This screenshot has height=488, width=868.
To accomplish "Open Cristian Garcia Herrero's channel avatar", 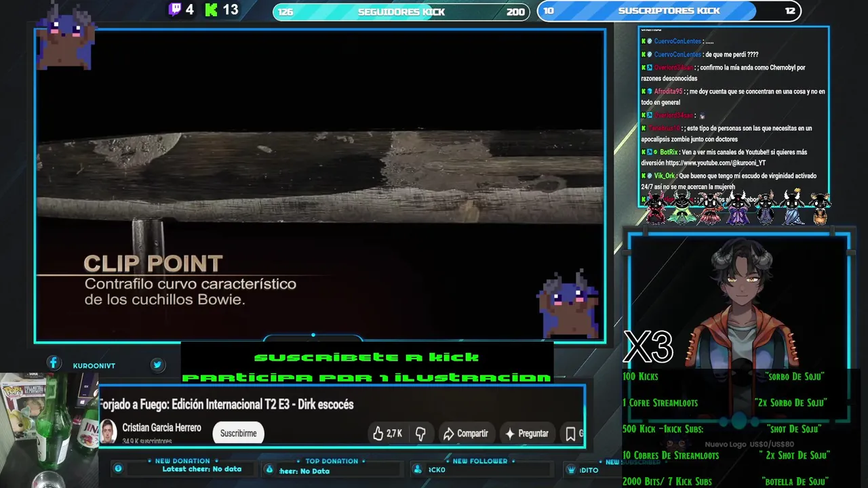I will click(108, 432).
